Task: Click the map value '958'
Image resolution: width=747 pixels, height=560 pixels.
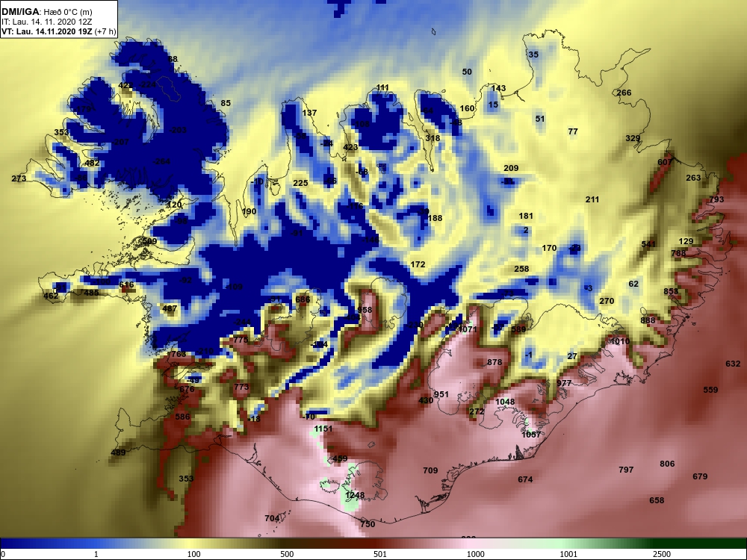Action: 365,310
